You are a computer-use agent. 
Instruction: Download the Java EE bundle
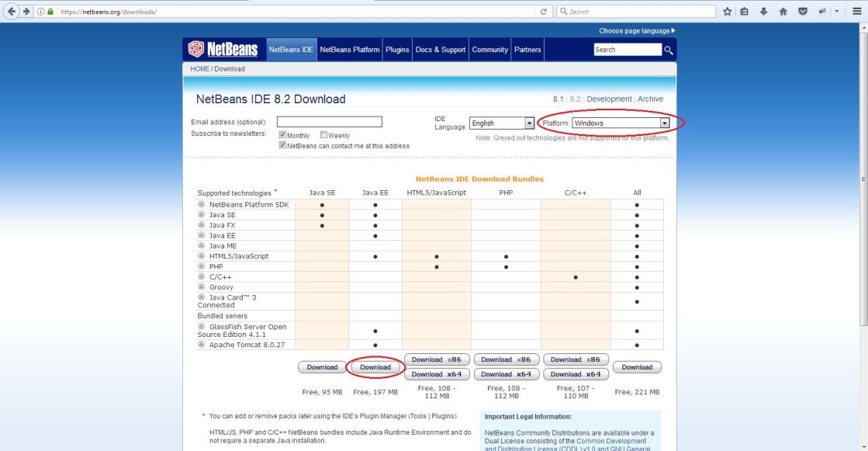[x=375, y=367]
